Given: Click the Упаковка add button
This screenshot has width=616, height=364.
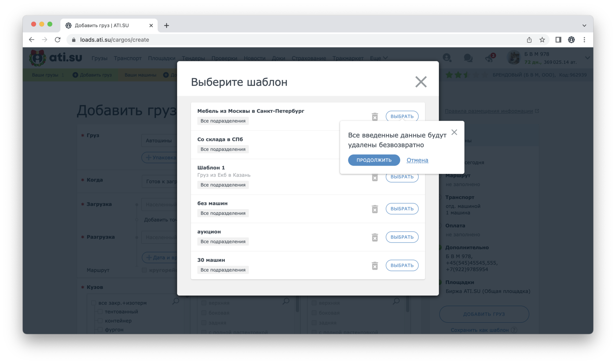Looking at the screenshot, I should pos(160,158).
